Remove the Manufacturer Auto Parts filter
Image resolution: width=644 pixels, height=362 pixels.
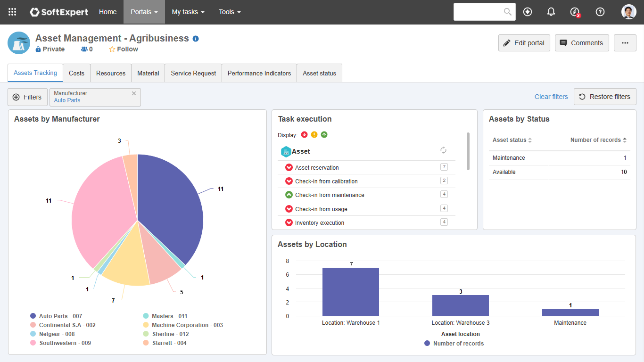(134, 93)
